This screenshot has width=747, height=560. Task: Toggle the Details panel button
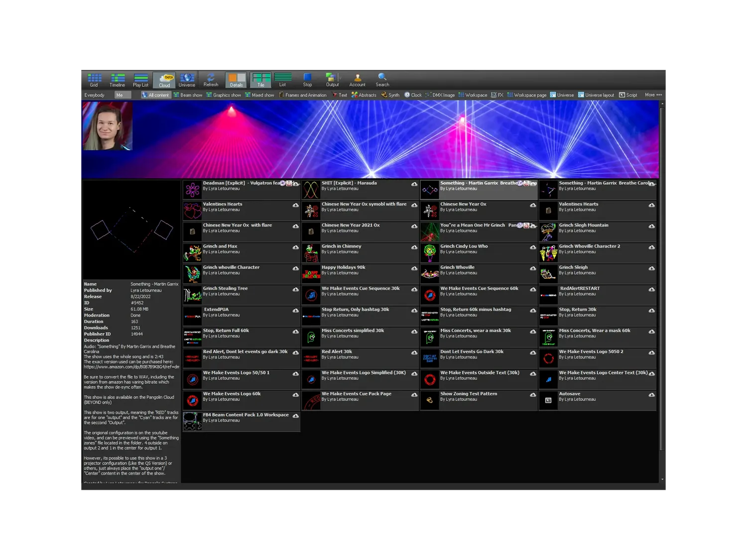(237, 80)
